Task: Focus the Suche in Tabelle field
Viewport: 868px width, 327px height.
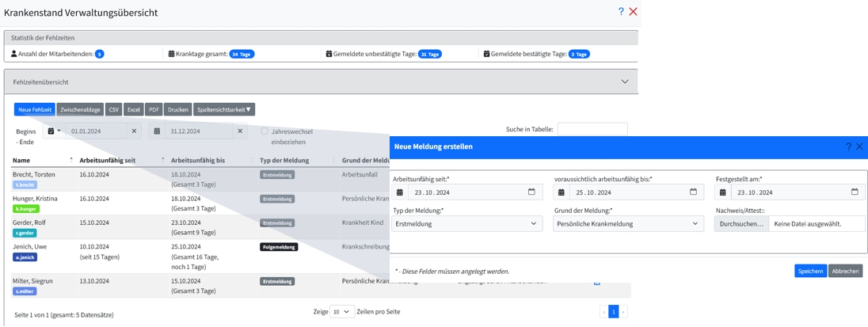Action: point(593,130)
